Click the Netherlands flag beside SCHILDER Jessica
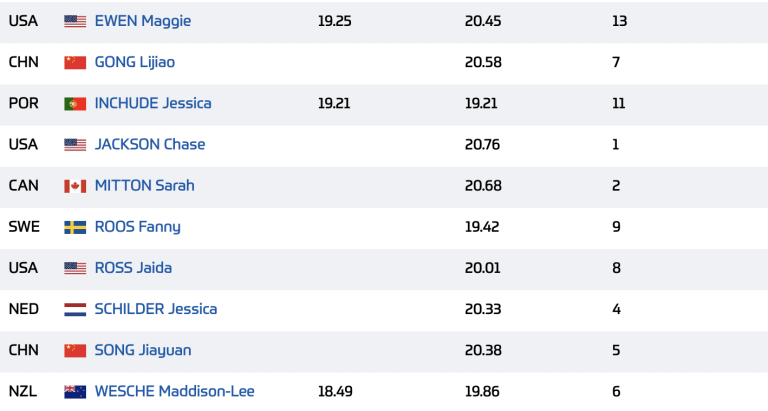The width and height of the screenshot is (768, 411). tap(75, 310)
